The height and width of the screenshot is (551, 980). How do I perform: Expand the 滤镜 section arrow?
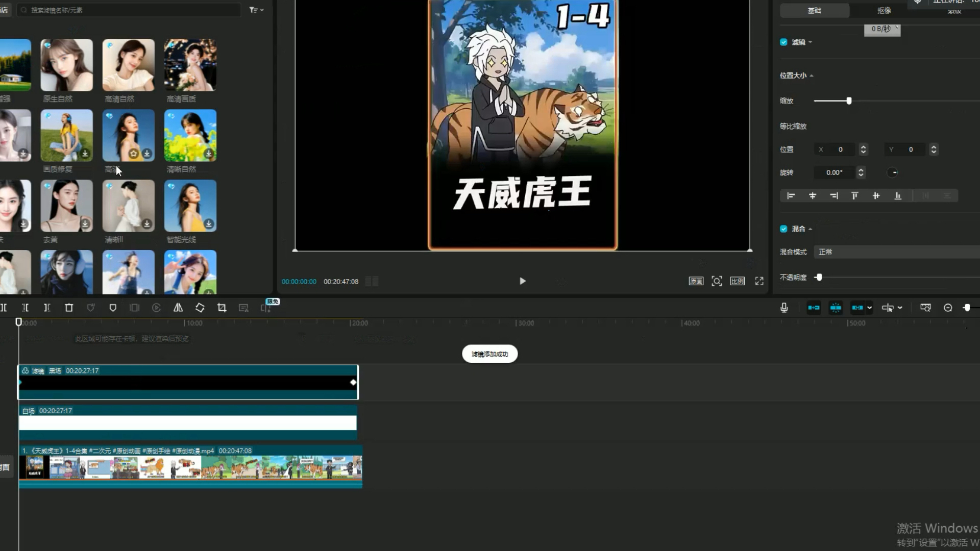click(x=811, y=42)
